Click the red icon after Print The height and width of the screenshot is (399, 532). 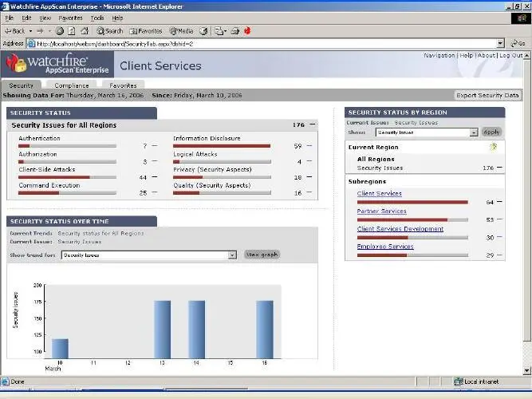click(x=247, y=31)
